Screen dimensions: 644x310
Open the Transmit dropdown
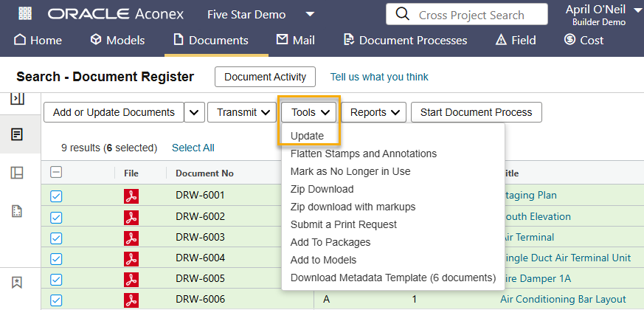coord(242,112)
